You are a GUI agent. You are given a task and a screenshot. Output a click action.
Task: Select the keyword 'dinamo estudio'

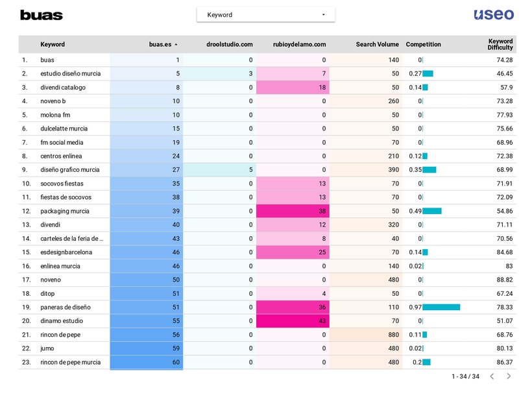[62, 320]
